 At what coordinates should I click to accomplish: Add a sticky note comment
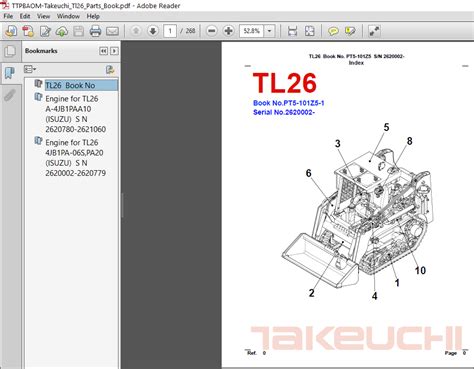pyautogui.click(x=333, y=31)
